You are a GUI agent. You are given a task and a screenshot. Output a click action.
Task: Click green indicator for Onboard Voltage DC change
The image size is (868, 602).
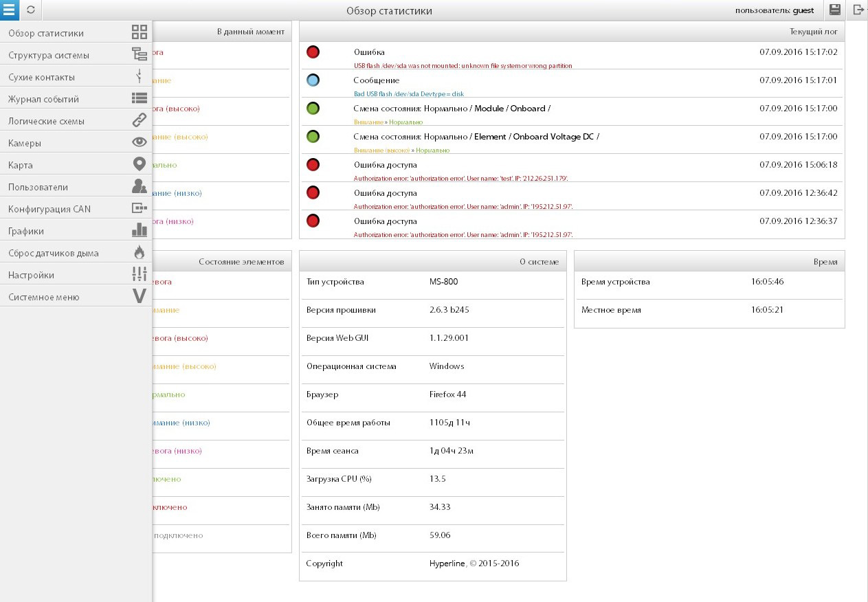[313, 137]
